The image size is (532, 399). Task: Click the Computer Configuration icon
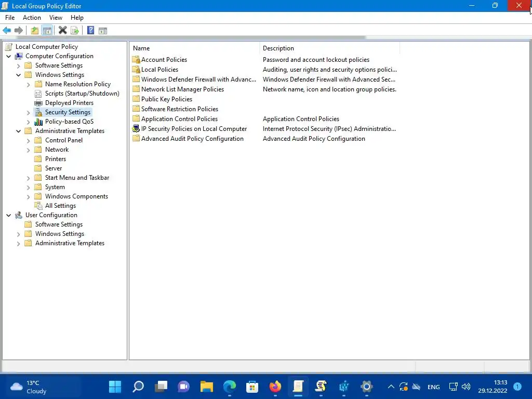(19, 56)
